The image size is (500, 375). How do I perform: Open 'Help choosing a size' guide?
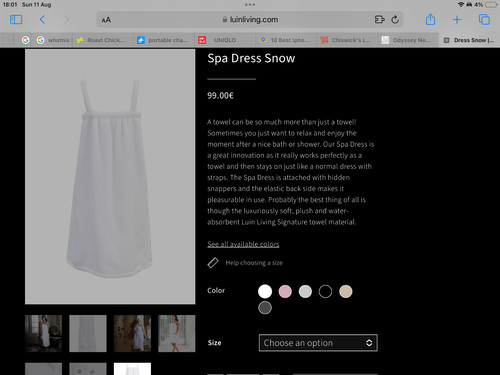coord(254,263)
